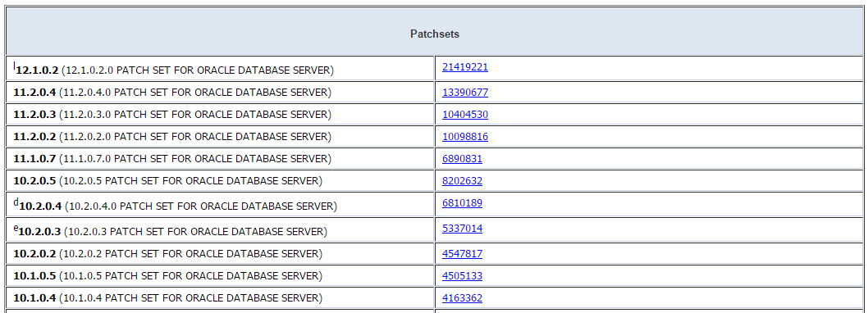
Task: Click the 11.2.0.2 patch set description
Action: [x=172, y=137]
